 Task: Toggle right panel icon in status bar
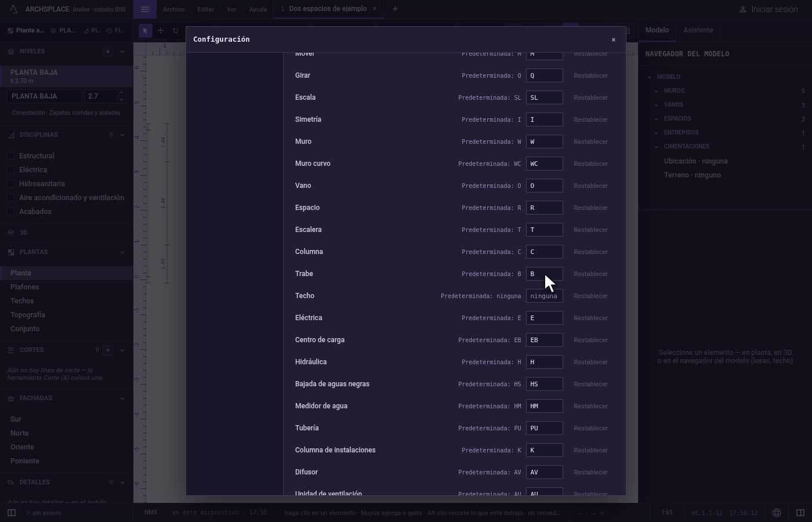[x=800, y=513]
